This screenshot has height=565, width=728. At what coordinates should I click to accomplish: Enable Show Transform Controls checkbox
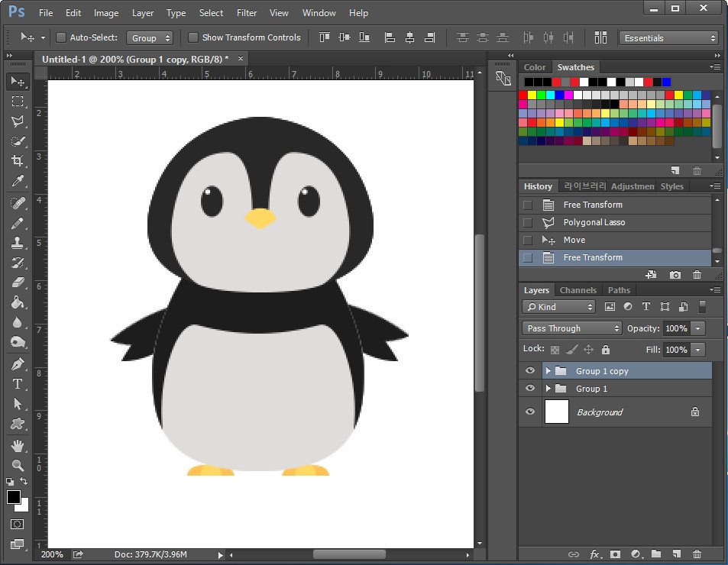(x=193, y=37)
